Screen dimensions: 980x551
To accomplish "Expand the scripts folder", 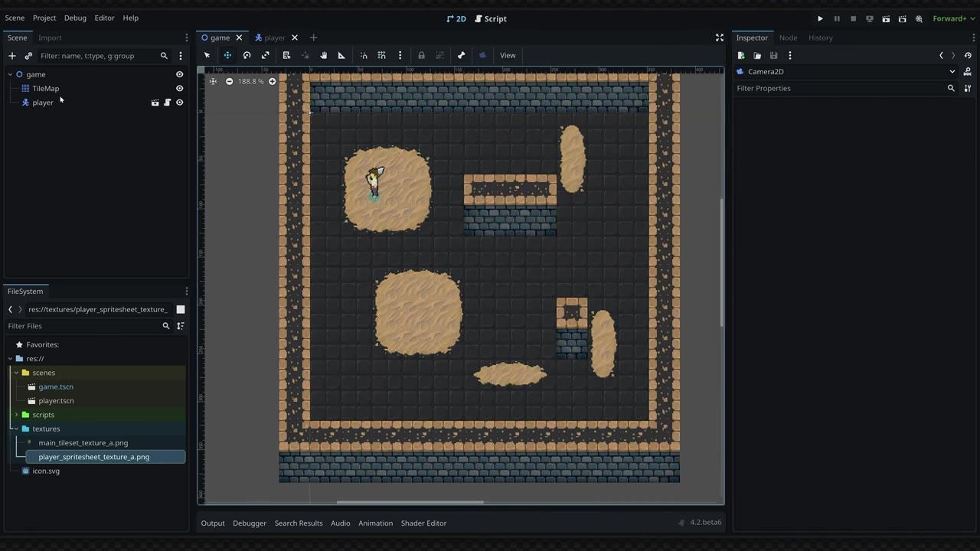I will 16,415.
